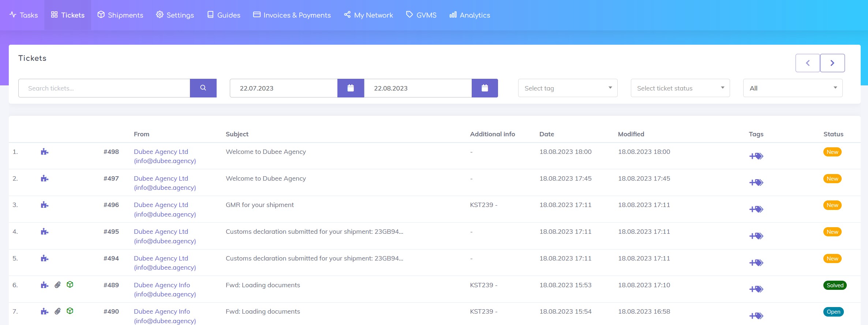Viewport: 868px width, 325px height.
Task: Add a tag to ticket #494
Action: [x=756, y=263]
